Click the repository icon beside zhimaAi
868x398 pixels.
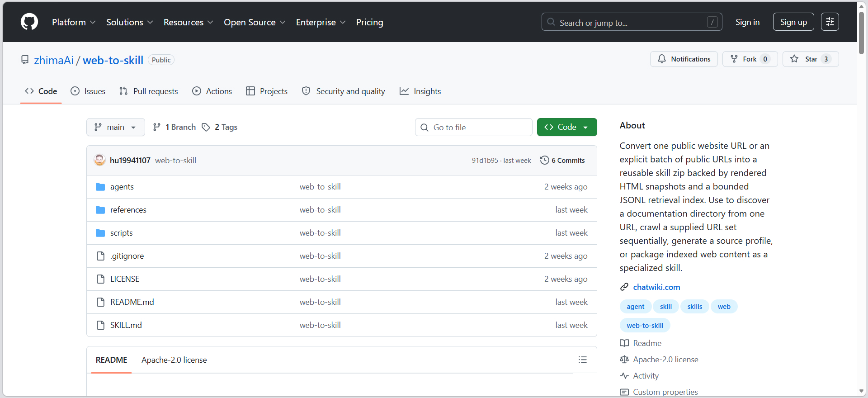25,60
